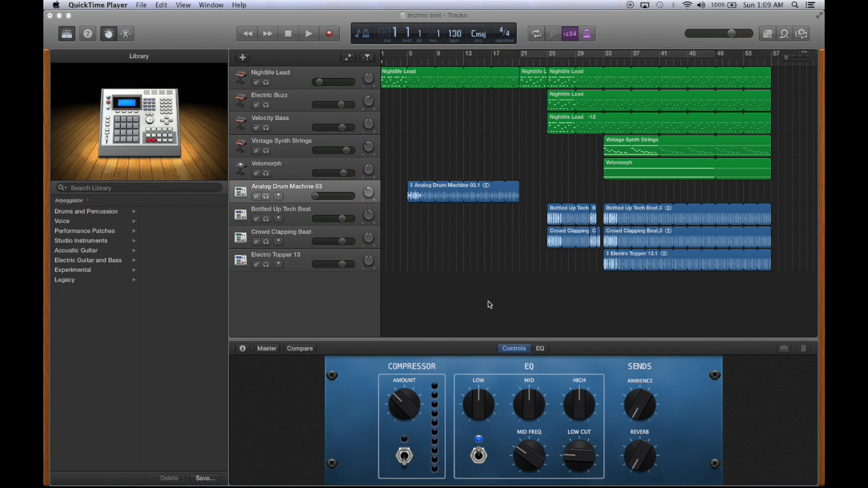Open the Media Browser button

802,33
